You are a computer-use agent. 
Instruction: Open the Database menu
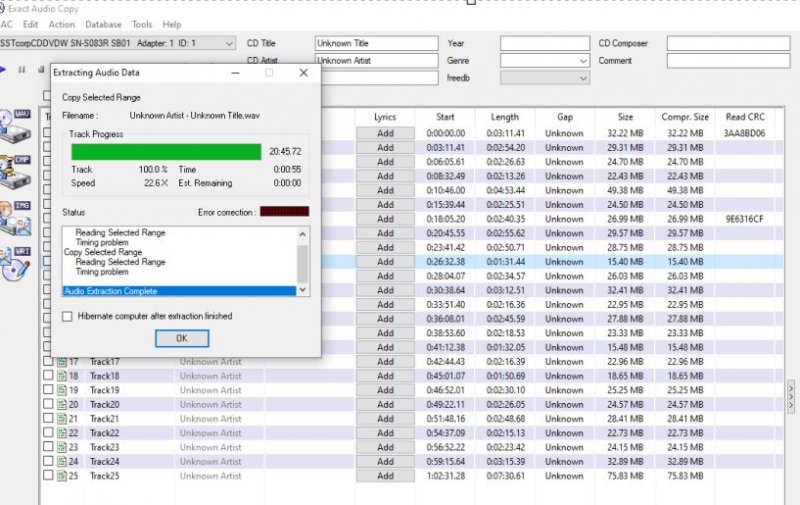click(103, 24)
